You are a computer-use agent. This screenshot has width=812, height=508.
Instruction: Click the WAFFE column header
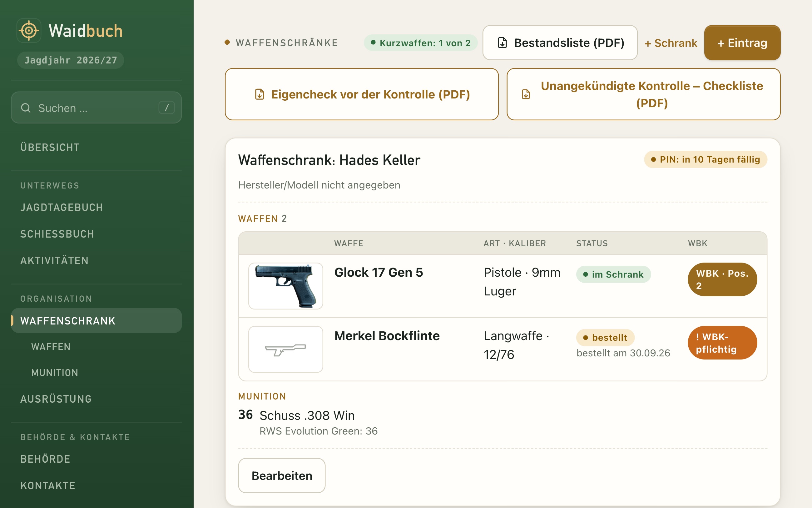(349, 243)
